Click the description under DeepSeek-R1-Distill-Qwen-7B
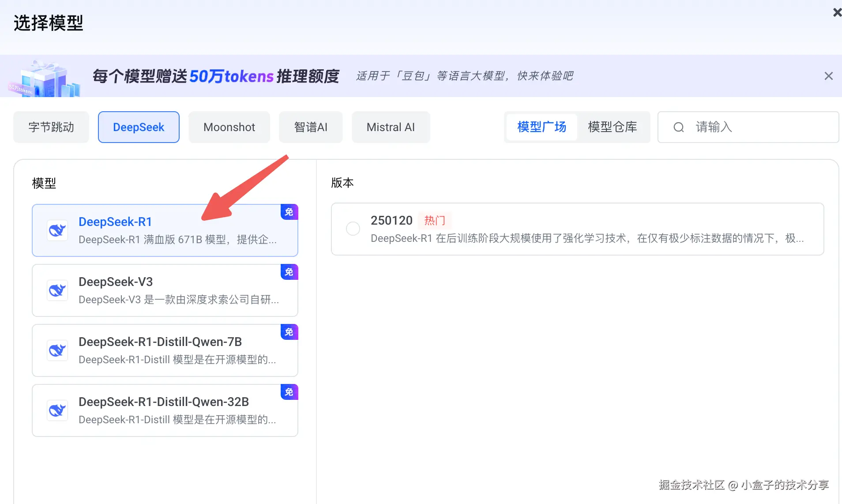 click(x=177, y=360)
